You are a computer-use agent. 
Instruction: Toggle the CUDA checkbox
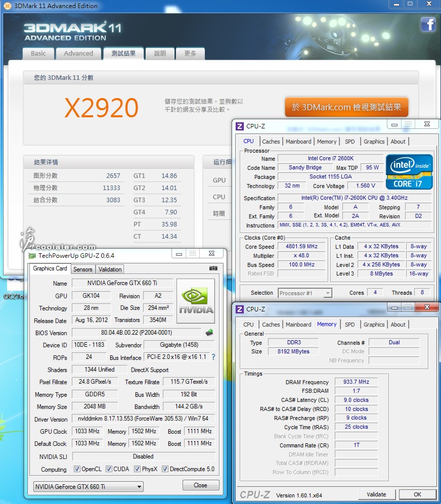[109, 469]
